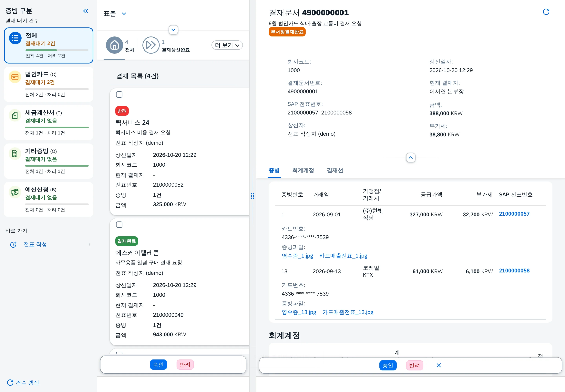565x392 pixels.
Task: Switch to the 증빙 tab
Action: (x=274, y=171)
